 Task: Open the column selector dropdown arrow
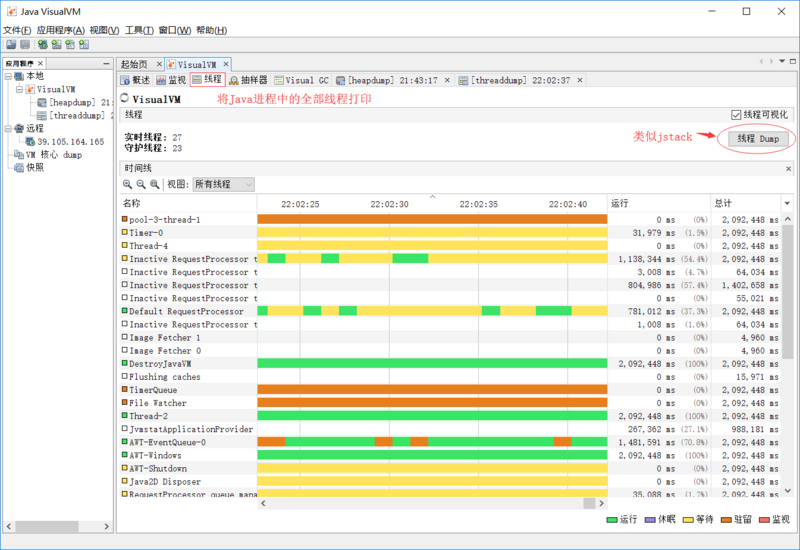coord(787,204)
